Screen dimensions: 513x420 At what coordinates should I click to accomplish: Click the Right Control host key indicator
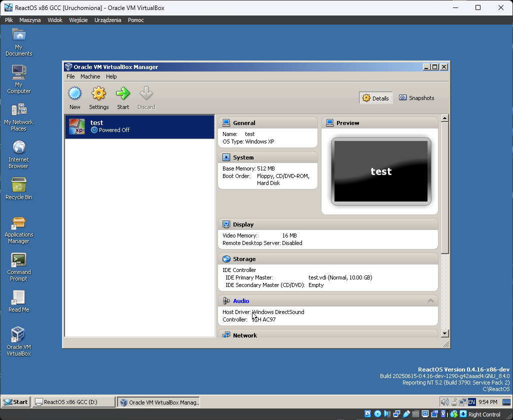tap(484, 414)
